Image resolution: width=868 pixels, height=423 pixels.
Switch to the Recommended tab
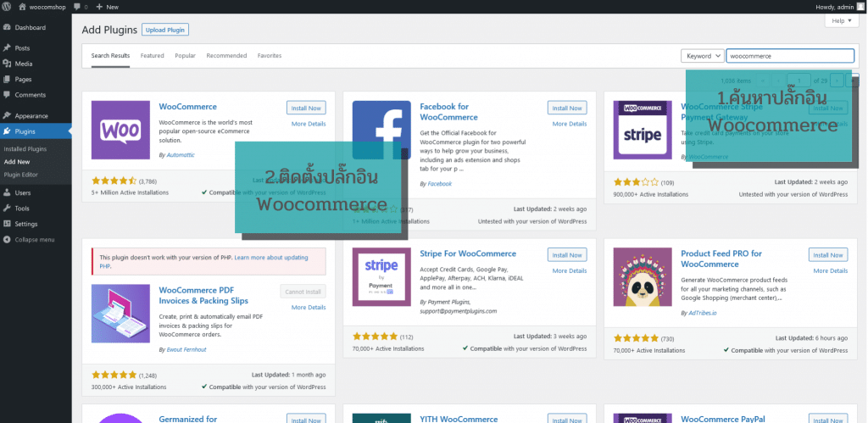226,56
